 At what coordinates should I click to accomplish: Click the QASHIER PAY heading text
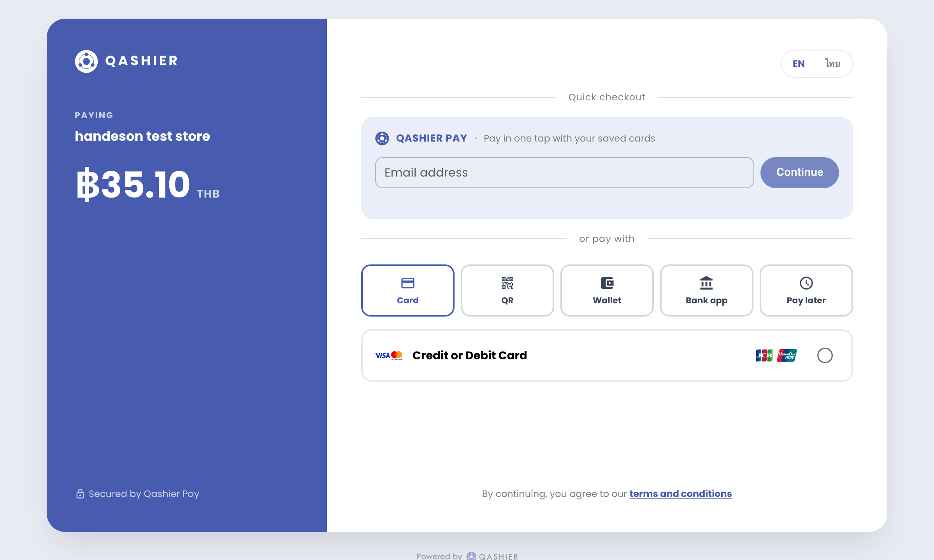pyautogui.click(x=432, y=138)
